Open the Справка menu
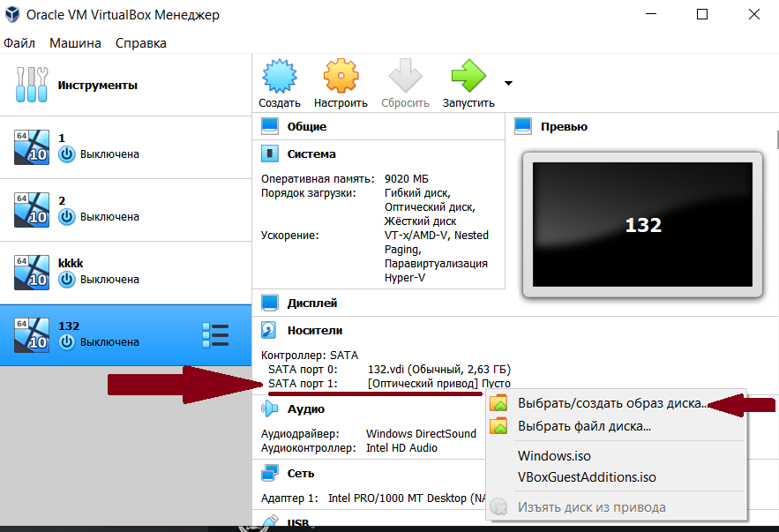This screenshot has width=779, height=532. (141, 43)
